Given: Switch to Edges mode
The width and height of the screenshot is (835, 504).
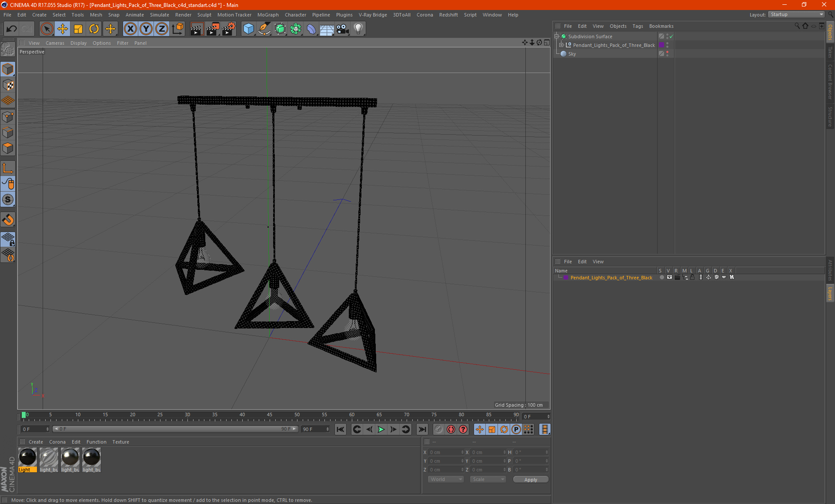Looking at the screenshot, I should [8, 133].
